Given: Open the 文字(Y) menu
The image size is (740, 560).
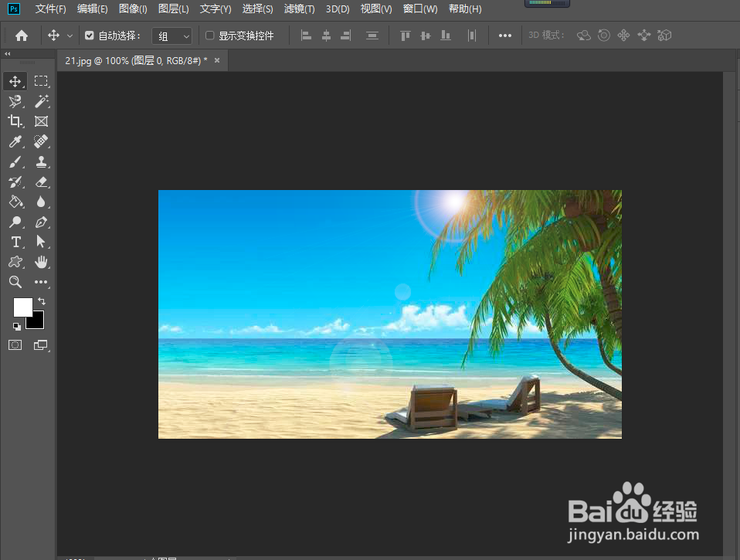Looking at the screenshot, I should point(216,9).
